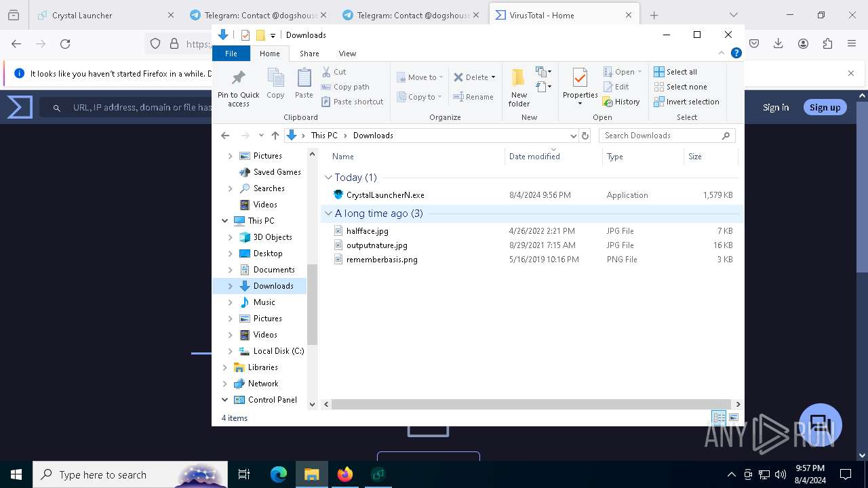The image size is (868, 488).
Task: Create a New folder
Action: (x=519, y=87)
